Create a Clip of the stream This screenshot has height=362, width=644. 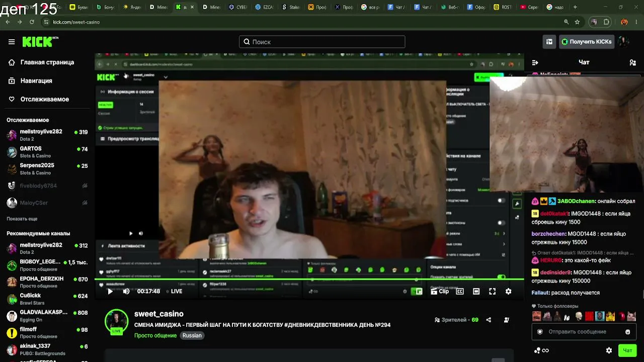coord(440,291)
